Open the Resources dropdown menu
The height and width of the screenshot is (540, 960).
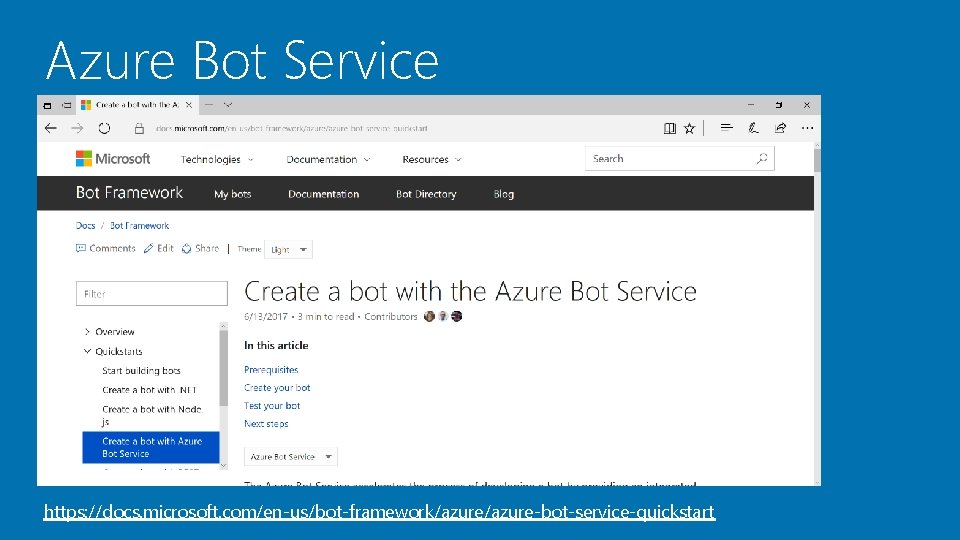tap(432, 159)
